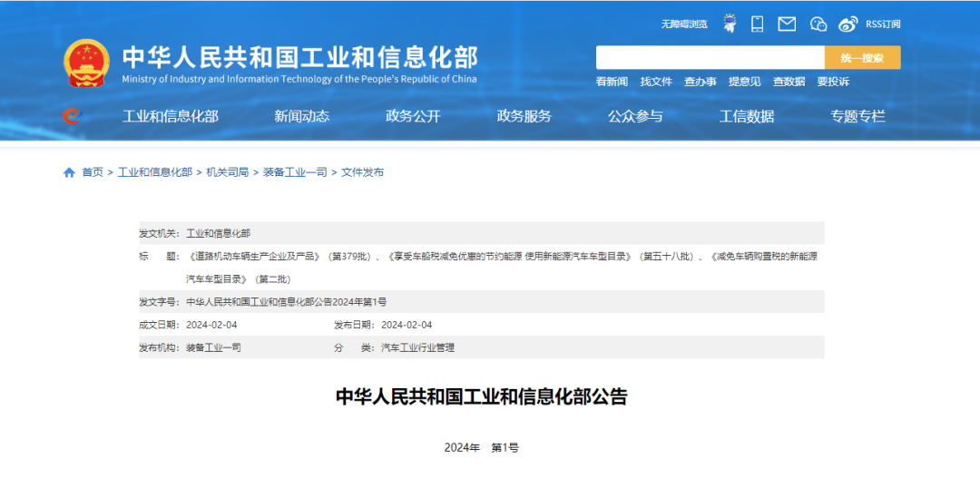Click the English ministry name text
This screenshot has height=488, width=980.
(x=299, y=79)
